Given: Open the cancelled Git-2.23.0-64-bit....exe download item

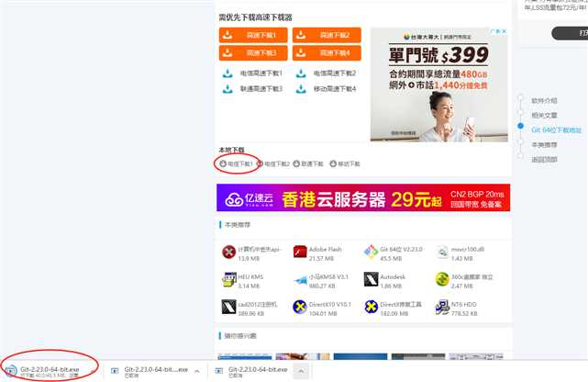Looking at the screenshot, I should point(156,370).
